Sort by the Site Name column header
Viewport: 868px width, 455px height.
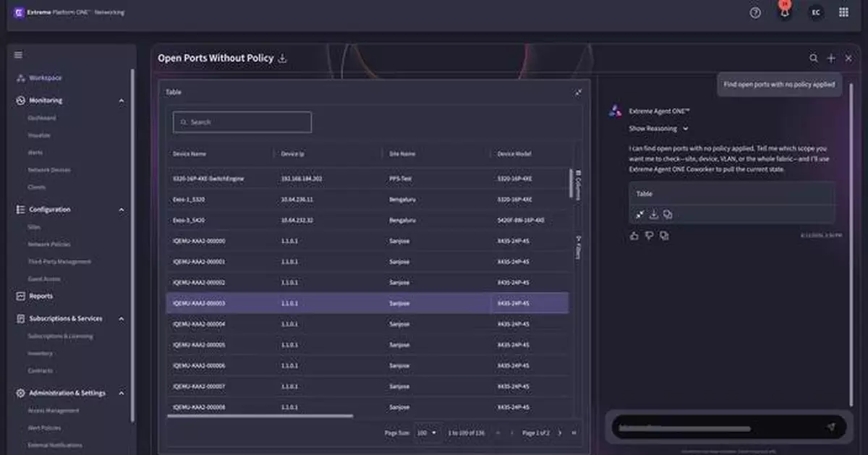coord(402,154)
